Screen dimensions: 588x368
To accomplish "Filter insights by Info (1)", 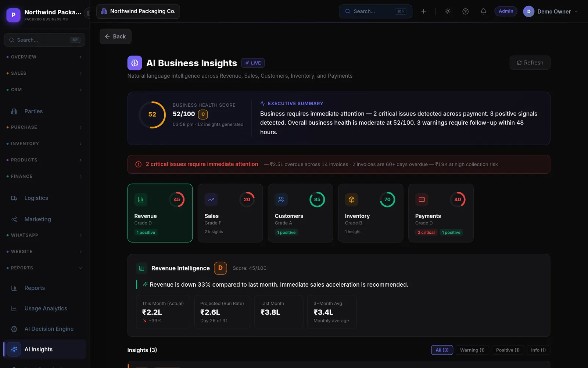I will pyautogui.click(x=538, y=350).
